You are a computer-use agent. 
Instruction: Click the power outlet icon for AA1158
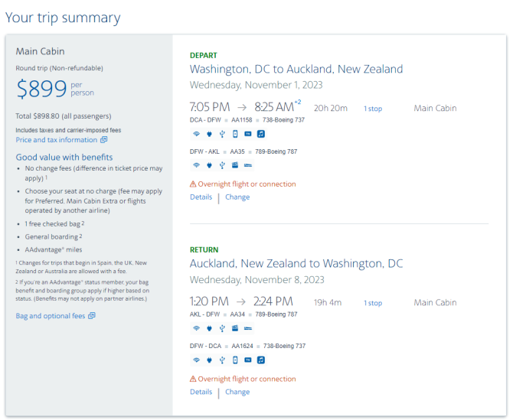209,134
